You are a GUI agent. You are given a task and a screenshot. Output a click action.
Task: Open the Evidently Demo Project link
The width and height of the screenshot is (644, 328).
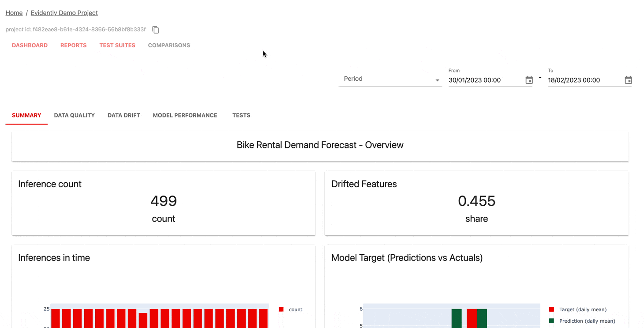[64, 13]
